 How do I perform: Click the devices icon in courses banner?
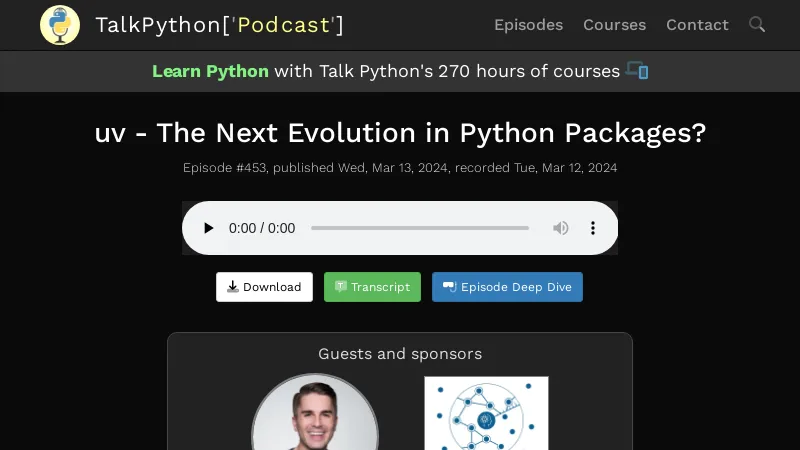point(637,71)
